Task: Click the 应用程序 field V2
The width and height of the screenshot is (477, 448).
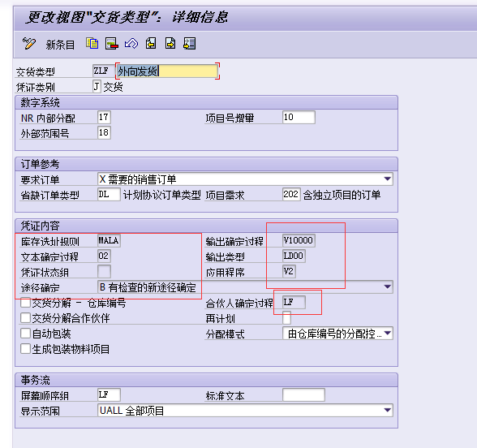Action: pos(289,271)
